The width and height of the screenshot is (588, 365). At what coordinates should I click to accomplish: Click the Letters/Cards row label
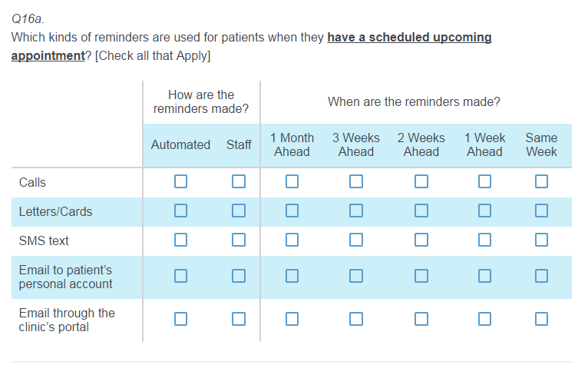tap(55, 211)
